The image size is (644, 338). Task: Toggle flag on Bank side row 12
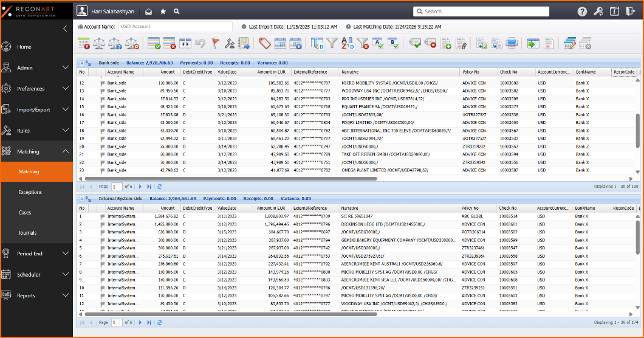pos(102,83)
